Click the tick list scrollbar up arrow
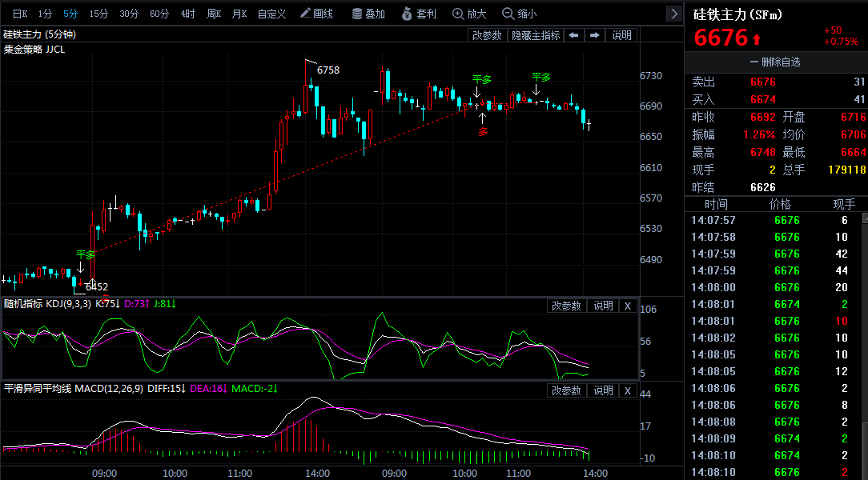 (865, 218)
